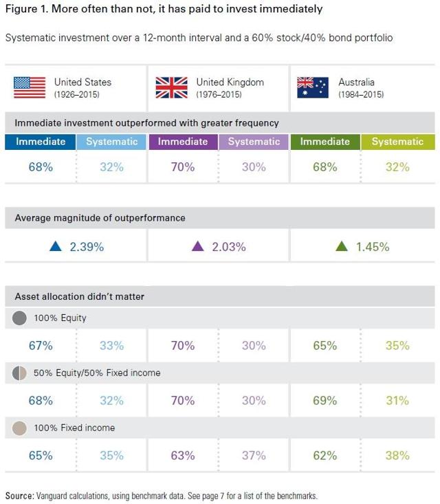Viewport: 440px width, 504px height.
Task: Click the half-filled 50% Equity/50% Fixed income circle
Action: [x=20, y=373]
